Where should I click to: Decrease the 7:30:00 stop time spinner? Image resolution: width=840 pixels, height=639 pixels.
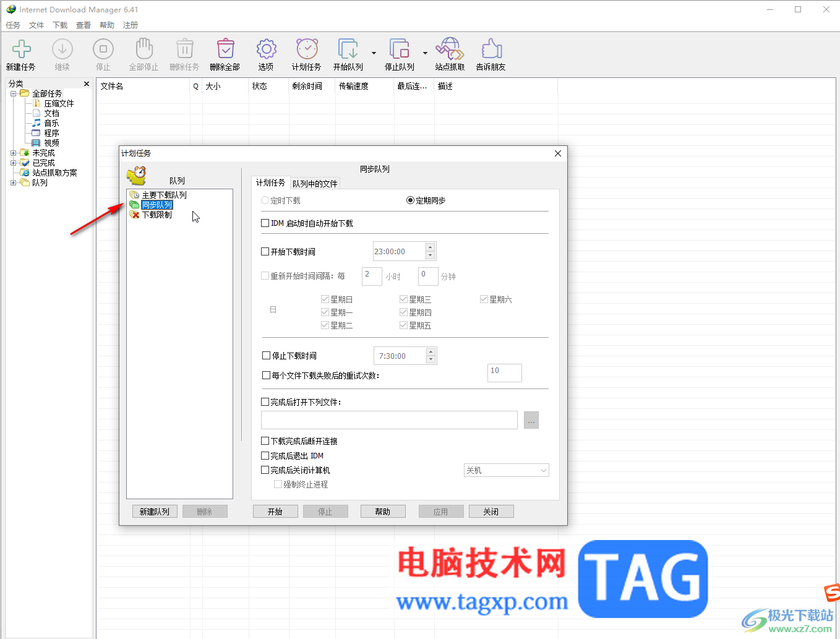tap(431, 359)
